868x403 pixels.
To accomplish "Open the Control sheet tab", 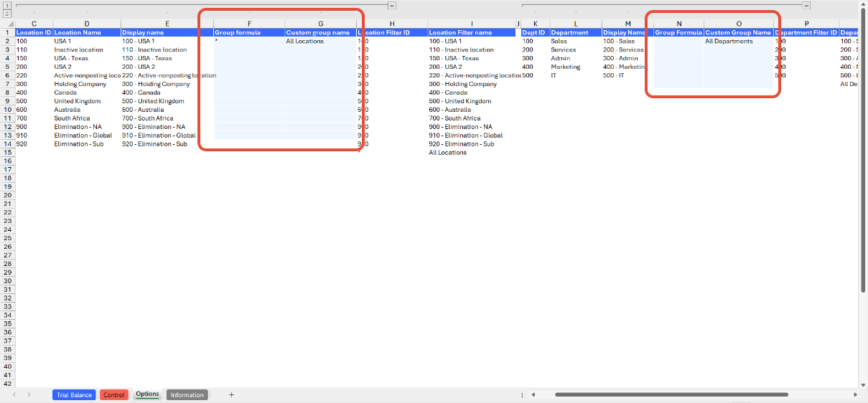I will tap(114, 394).
